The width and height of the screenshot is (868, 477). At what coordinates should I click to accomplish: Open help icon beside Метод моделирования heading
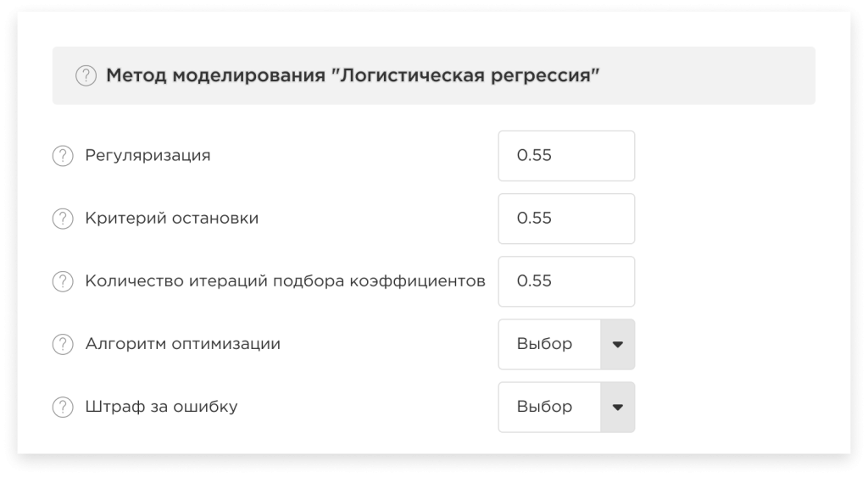pos(86,75)
